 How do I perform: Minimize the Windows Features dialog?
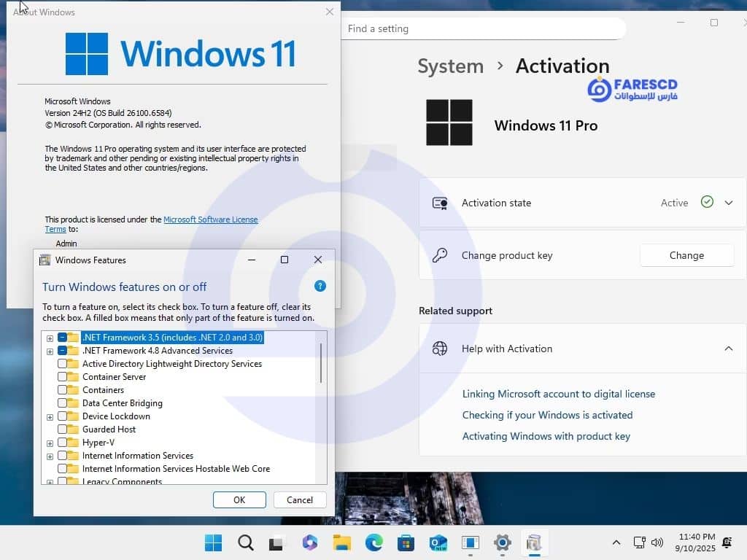252,260
